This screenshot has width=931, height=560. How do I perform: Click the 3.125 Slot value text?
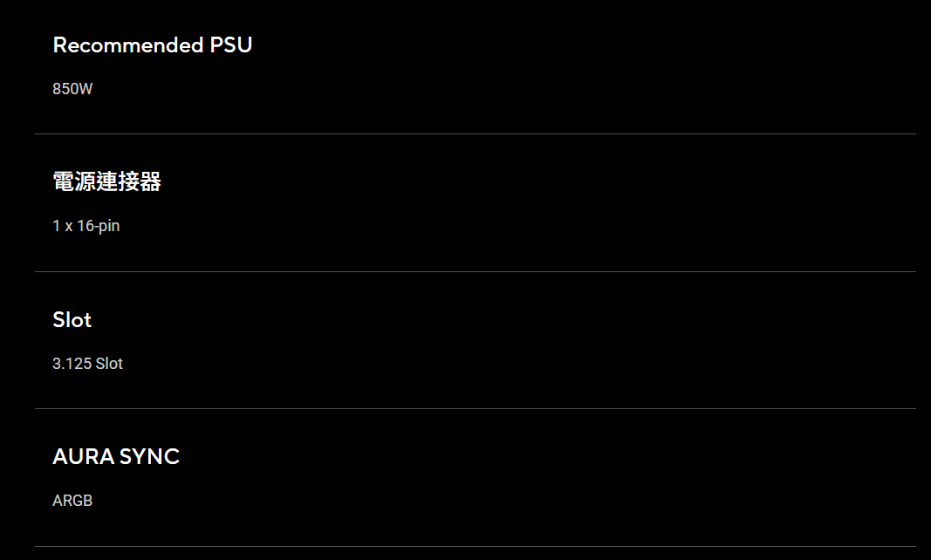(x=87, y=364)
